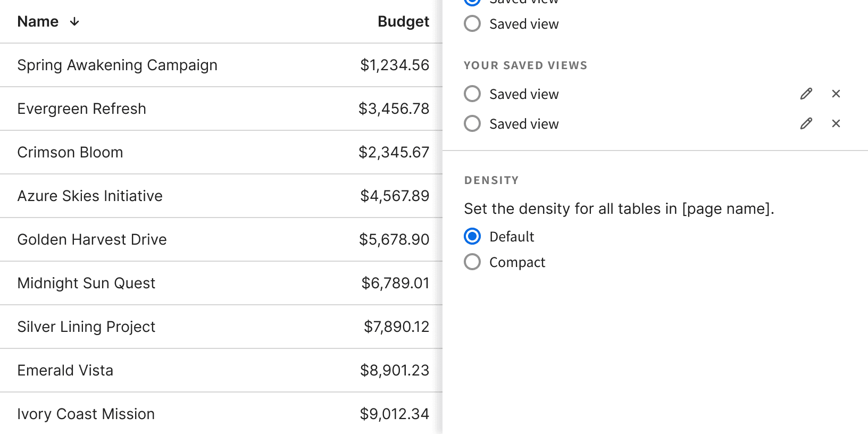Viewport: 868px width, 434px height.
Task: Click the sort arrow next to Name
Action: [74, 22]
